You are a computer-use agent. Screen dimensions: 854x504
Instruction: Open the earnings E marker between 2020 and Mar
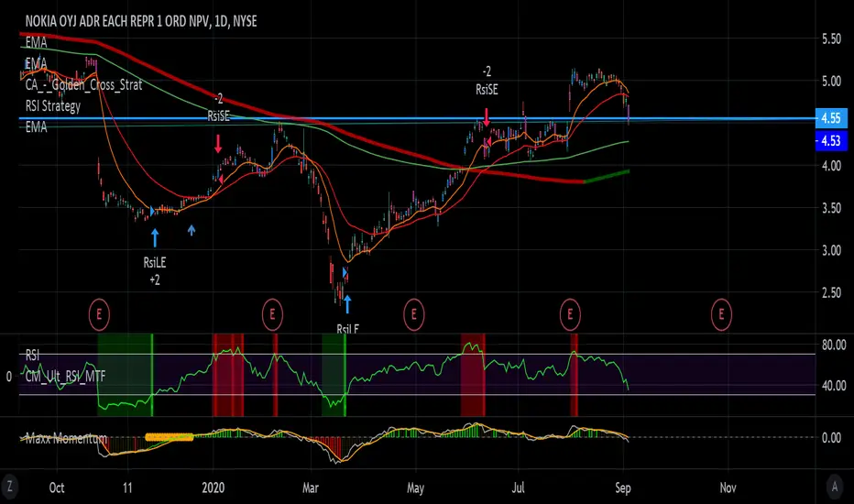272,314
